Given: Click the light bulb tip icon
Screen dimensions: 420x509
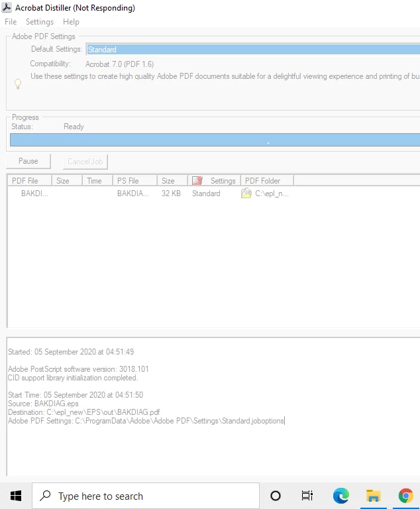Looking at the screenshot, I should tap(18, 84).
